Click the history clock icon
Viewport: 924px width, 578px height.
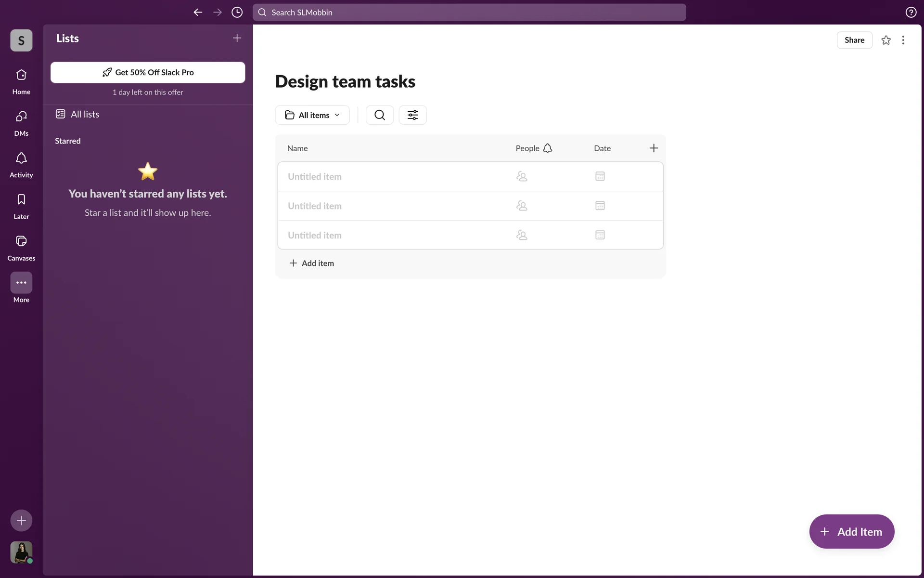pos(237,13)
